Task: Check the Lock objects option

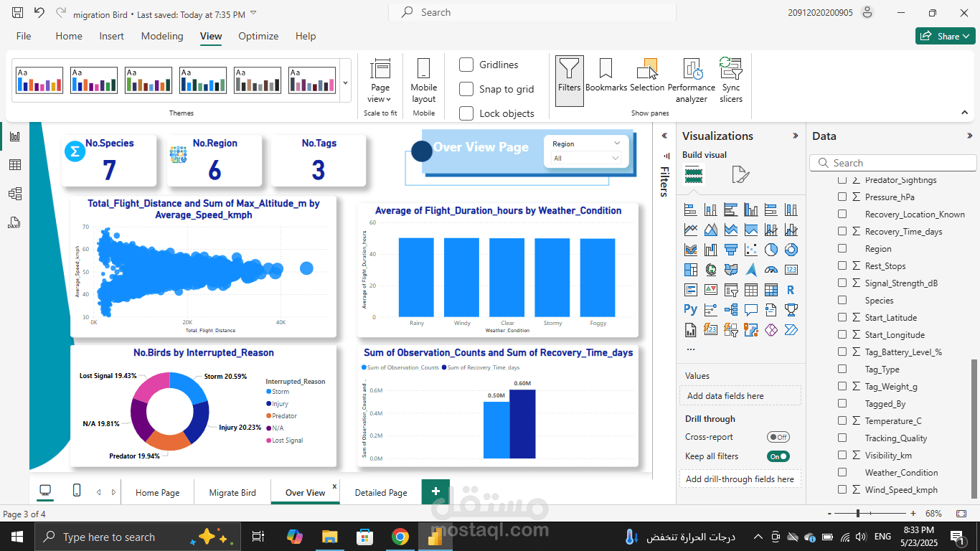Action: [x=466, y=113]
